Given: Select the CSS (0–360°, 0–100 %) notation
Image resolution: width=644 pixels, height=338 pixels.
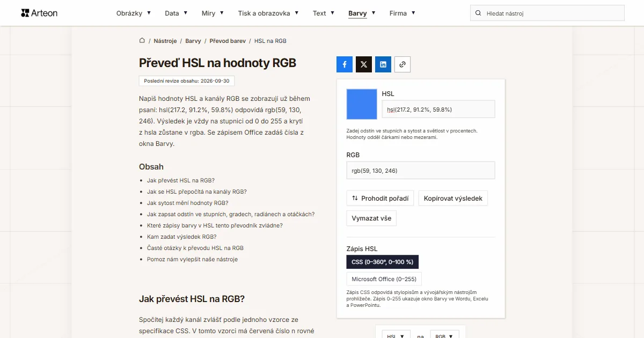Looking at the screenshot, I should (x=383, y=262).
